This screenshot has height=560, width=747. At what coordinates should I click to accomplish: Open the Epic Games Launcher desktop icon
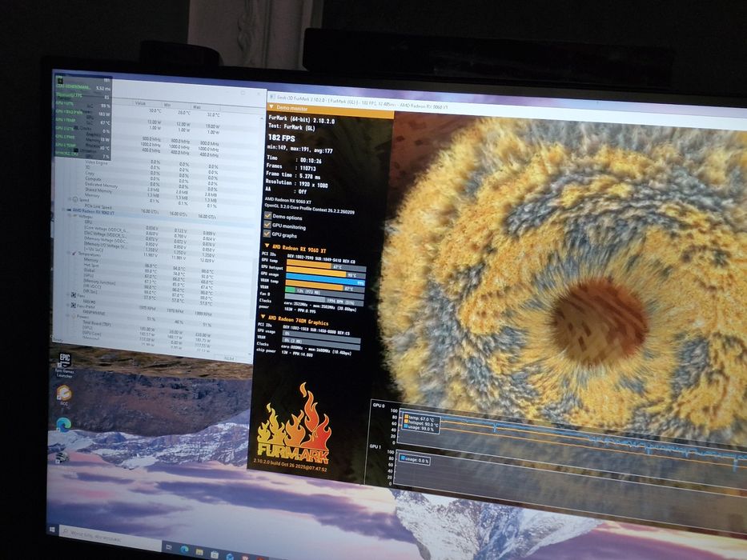[64, 366]
